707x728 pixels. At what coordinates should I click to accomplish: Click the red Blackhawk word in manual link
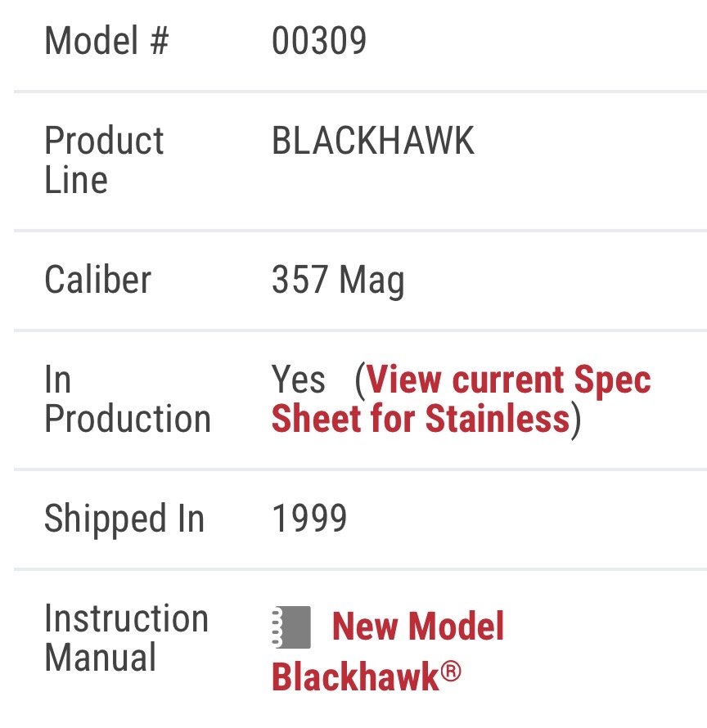coord(355,676)
